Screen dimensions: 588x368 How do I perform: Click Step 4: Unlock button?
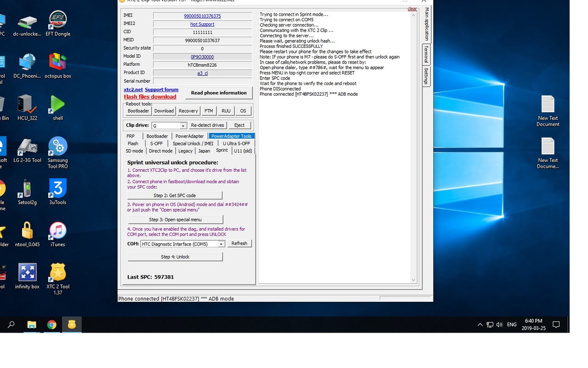175,257
